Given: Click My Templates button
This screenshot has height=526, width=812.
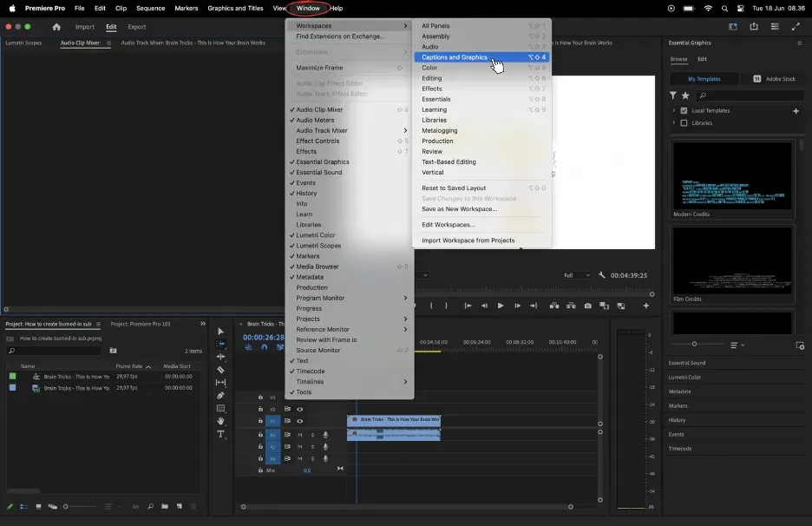Looking at the screenshot, I should (x=704, y=79).
